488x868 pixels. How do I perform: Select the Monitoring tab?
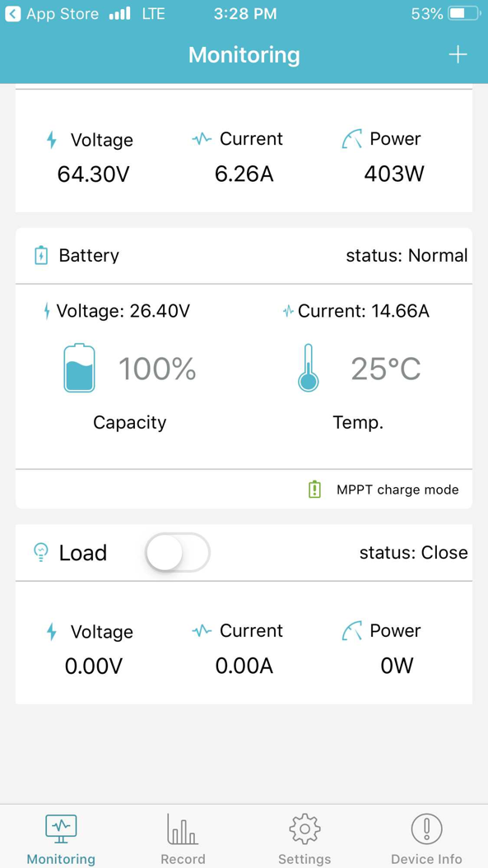61,839
